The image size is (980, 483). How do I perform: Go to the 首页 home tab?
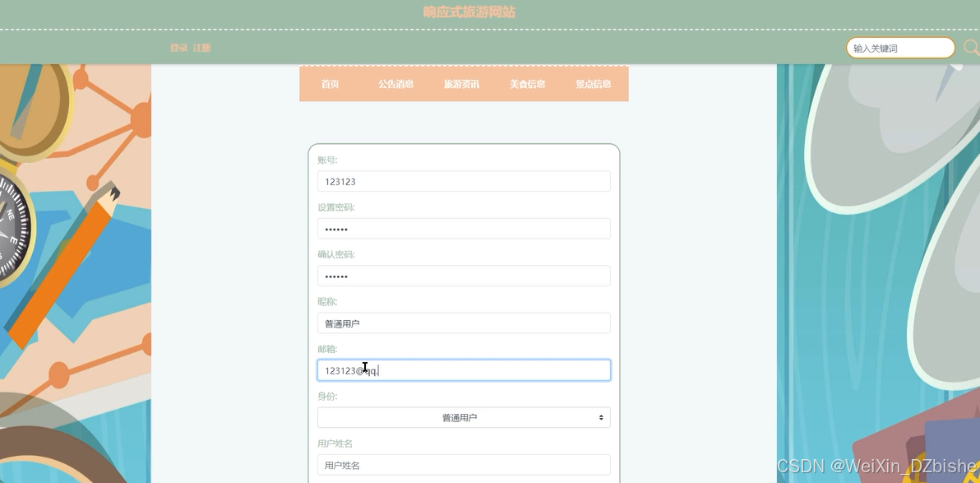(330, 84)
